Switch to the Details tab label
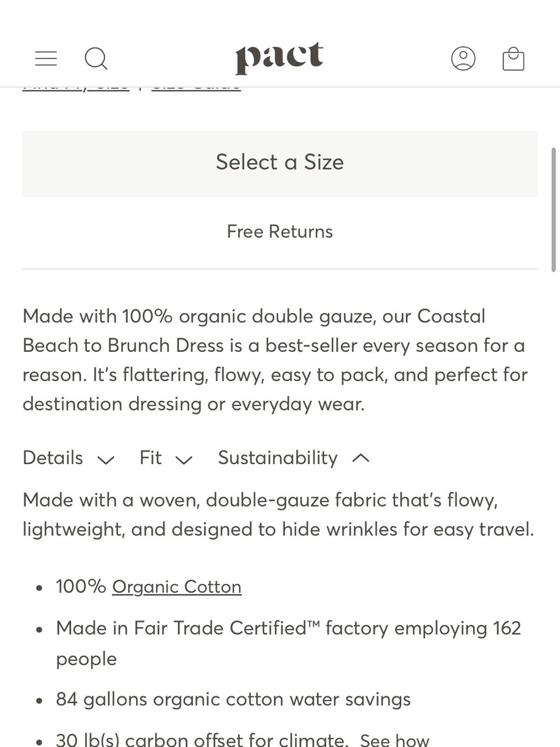The image size is (560, 747). pos(53,458)
